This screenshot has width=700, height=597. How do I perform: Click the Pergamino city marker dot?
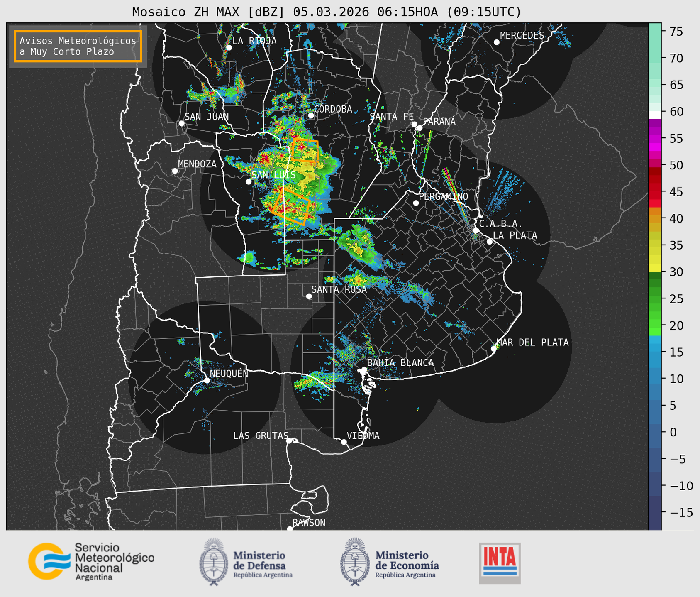coord(416,203)
